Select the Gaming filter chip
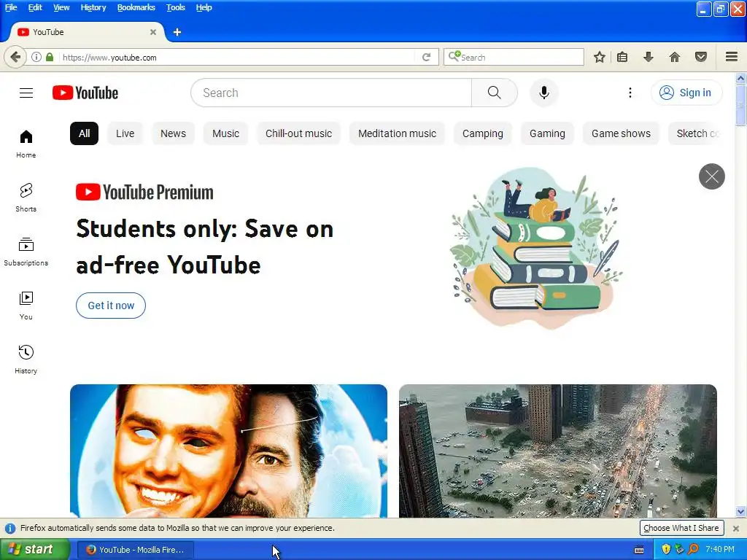The height and width of the screenshot is (560, 747). [547, 133]
